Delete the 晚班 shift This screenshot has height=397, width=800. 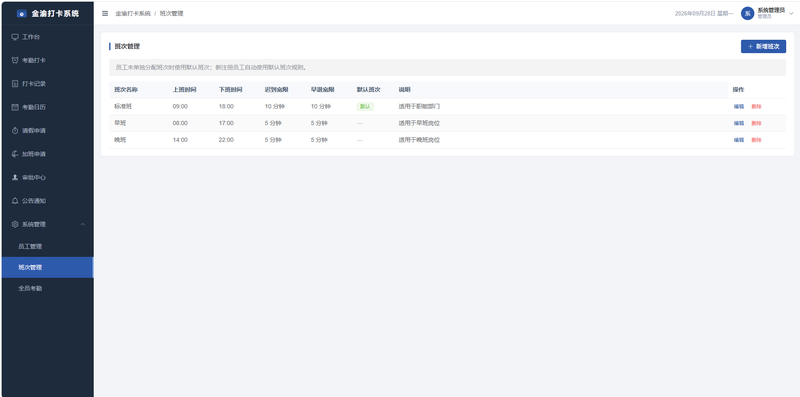tap(756, 140)
